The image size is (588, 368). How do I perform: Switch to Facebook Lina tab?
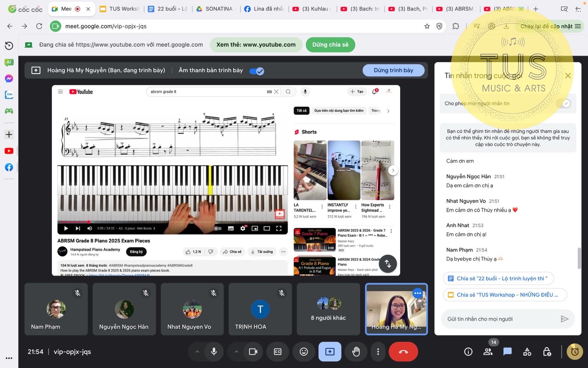[263, 9]
